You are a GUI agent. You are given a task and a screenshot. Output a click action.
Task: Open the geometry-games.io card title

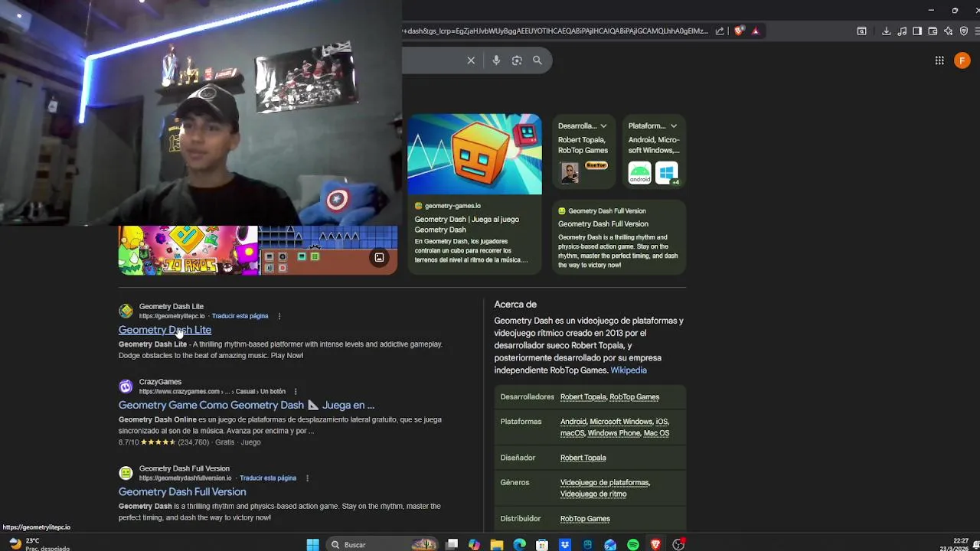point(467,224)
